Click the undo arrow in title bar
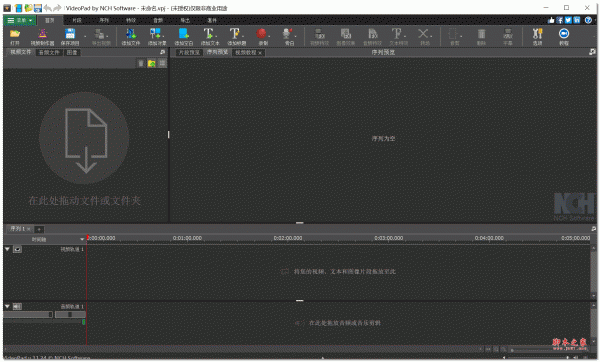Viewport: 600px width, 362px height. click(x=47, y=8)
